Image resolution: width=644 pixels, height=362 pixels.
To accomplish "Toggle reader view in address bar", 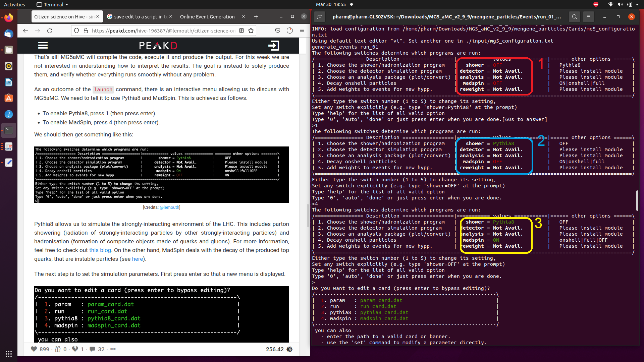I will tap(241, 31).
